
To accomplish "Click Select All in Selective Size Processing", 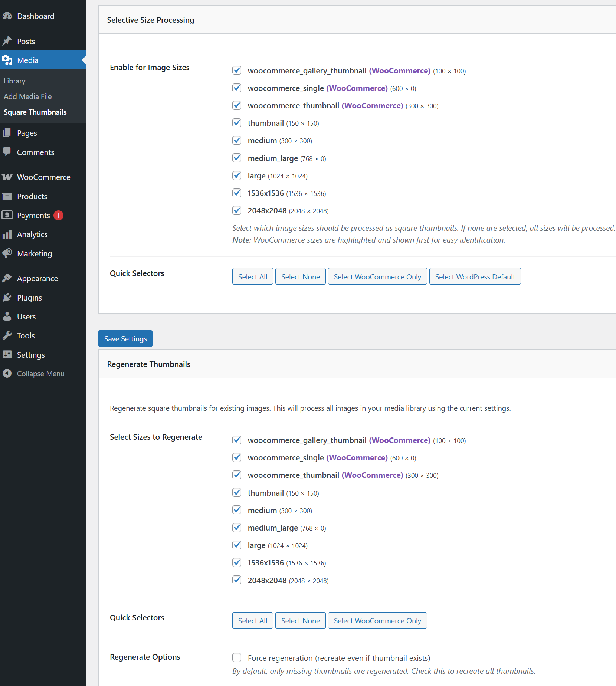I will coord(253,276).
